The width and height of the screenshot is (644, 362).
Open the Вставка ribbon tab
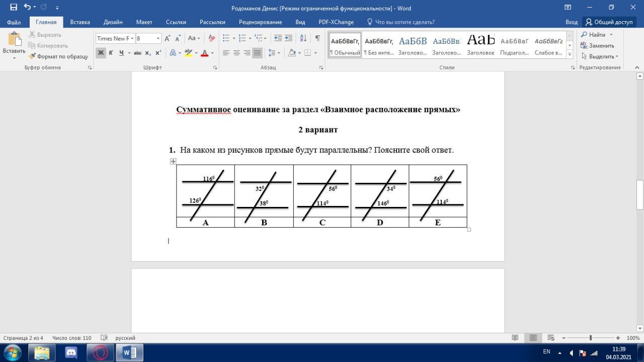(x=80, y=22)
